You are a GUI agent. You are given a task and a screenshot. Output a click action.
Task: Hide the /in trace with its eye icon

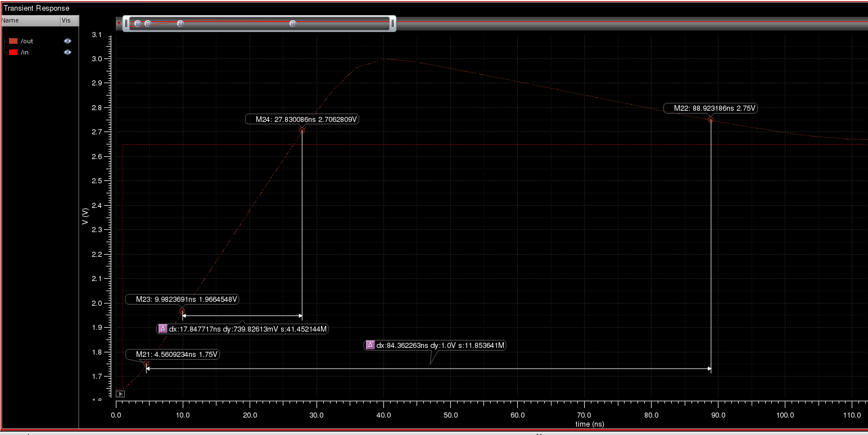(67, 52)
